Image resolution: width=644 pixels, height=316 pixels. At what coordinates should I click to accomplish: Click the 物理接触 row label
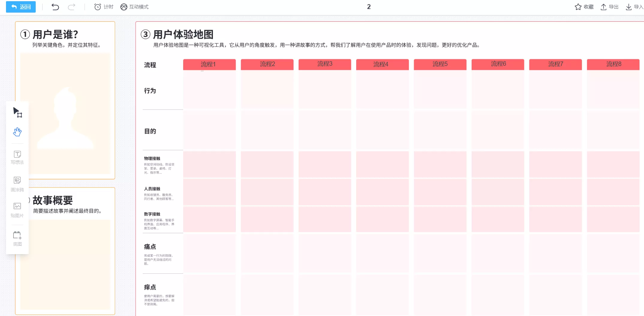coord(152,158)
